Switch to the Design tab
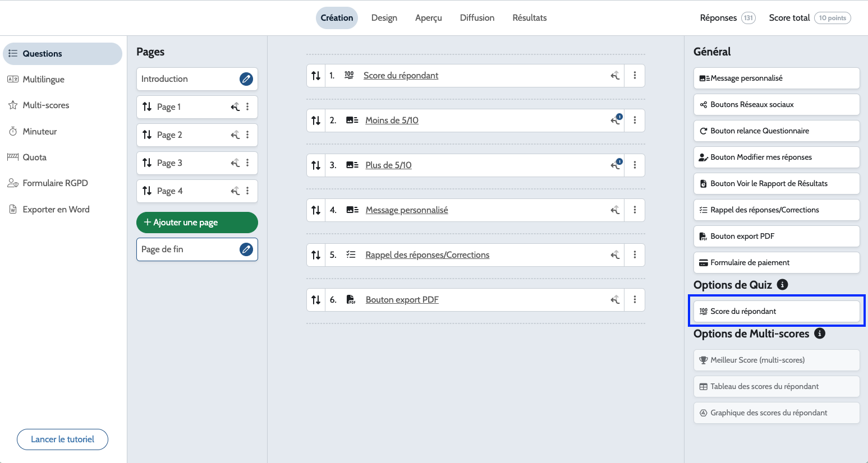The image size is (868, 463). click(384, 18)
